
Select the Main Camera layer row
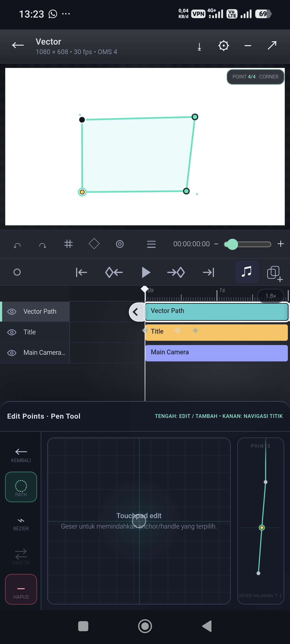point(35,353)
